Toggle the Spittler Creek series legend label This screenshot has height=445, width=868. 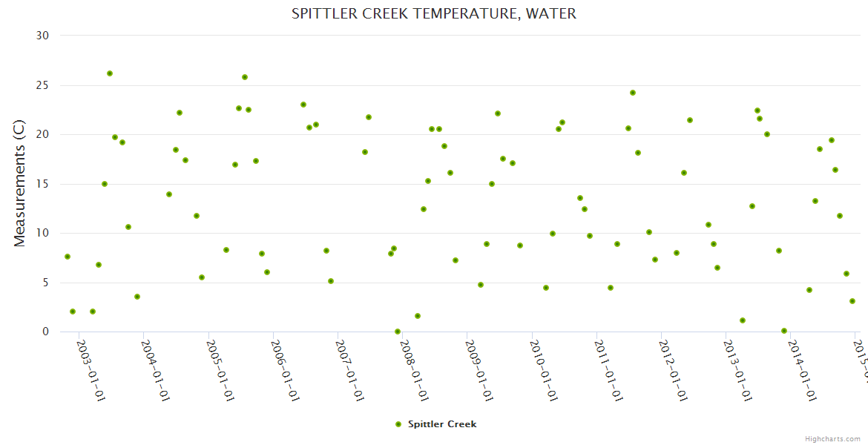[442, 424]
